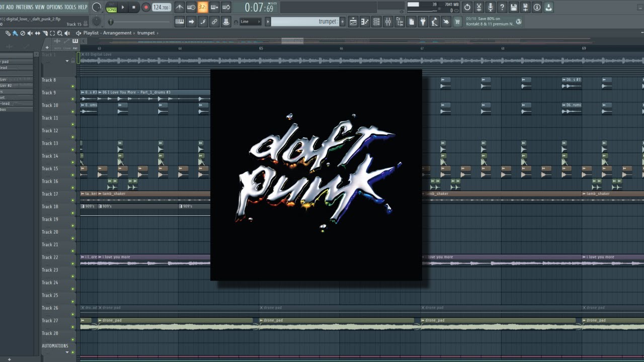Open the Piano roll view icon
The height and width of the screenshot is (362, 644).
[x=365, y=22]
